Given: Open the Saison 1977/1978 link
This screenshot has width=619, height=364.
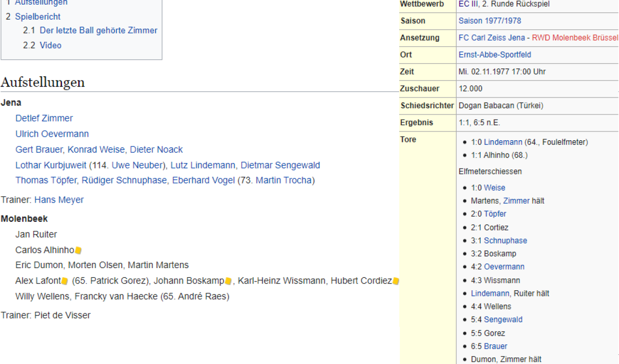Looking at the screenshot, I should (x=490, y=21).
